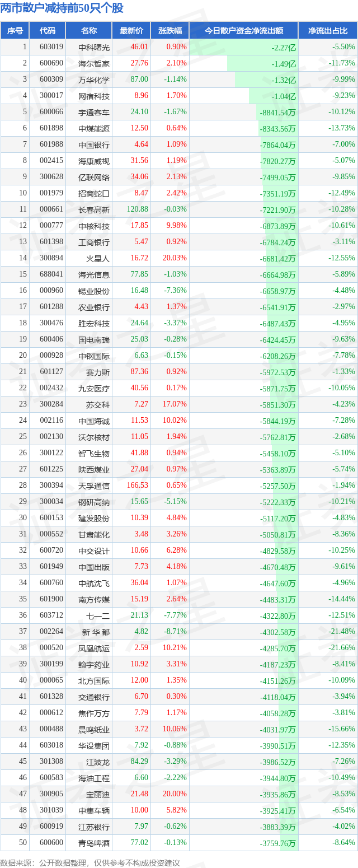Select stock name 中钢国际
Viewport: 358px width, 868px height.
tap(94, 356)
